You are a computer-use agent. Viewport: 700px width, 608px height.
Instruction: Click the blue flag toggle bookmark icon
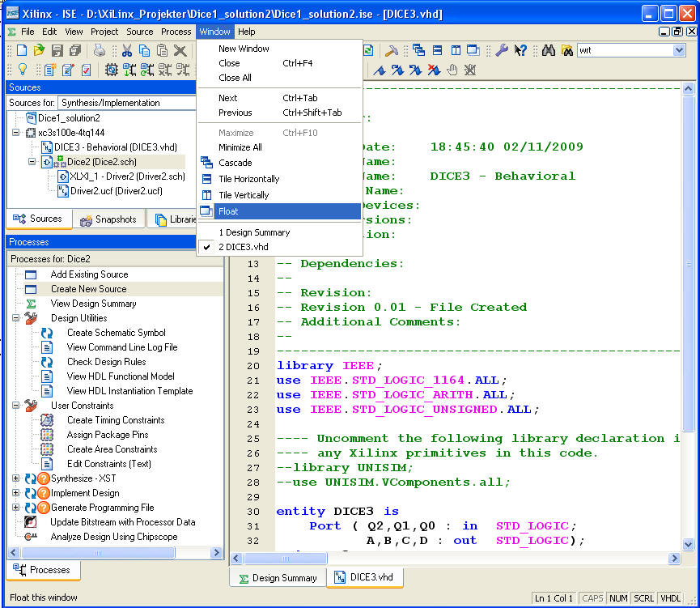(x=380, y=70)
